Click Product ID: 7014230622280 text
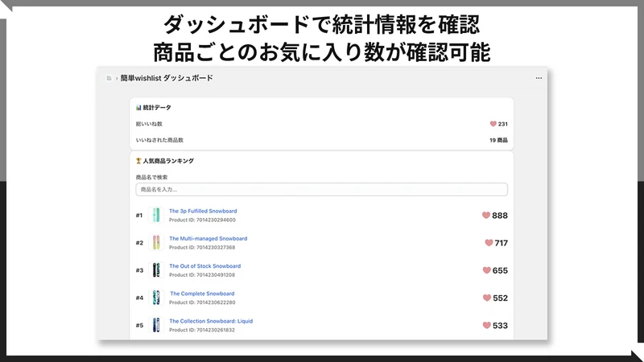The width and height of the screenshot is (644, 362). [202, 302]
